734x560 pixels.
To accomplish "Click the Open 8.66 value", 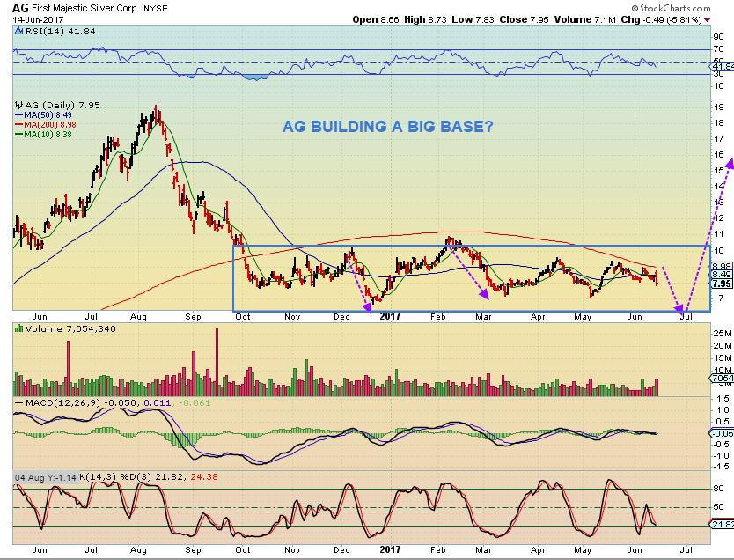I will [x=376, y=19].
